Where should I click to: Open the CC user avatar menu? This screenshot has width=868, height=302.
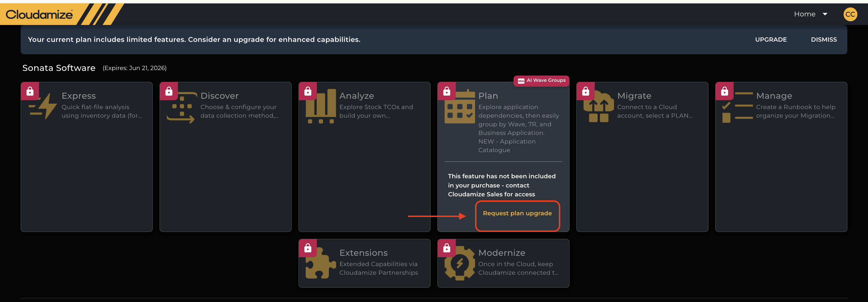850,14
